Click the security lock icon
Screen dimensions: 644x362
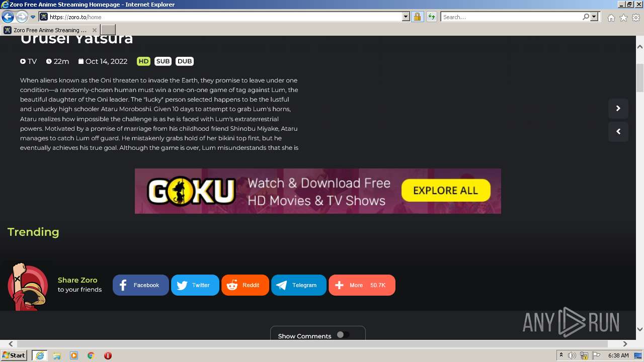tap(417, 17)
